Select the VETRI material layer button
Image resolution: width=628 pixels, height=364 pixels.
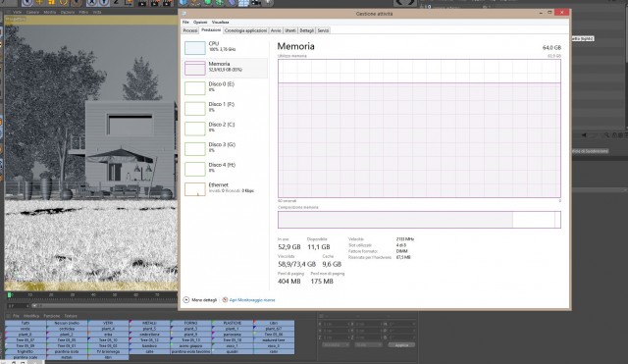click(108, 323)
